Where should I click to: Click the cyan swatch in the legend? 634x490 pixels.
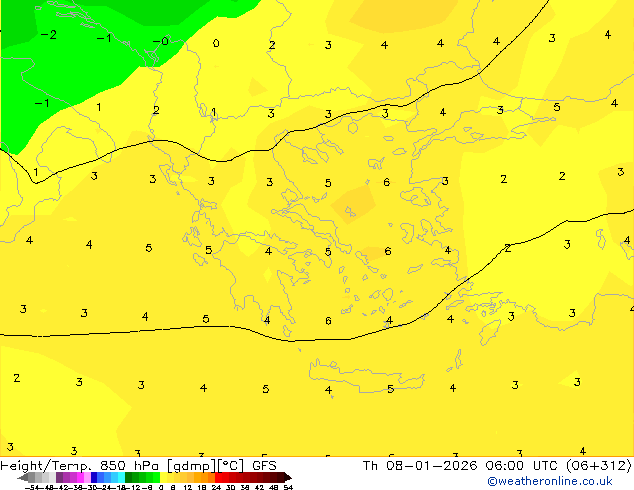[121, 477]
